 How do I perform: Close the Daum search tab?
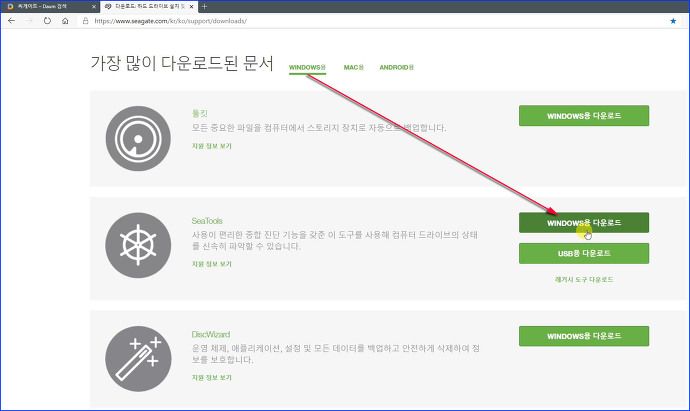[x=94, y=7]
